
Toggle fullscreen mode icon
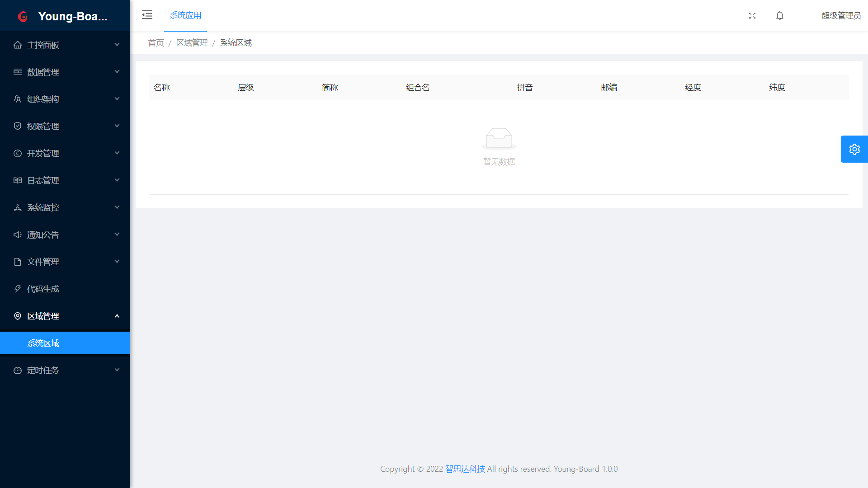[752, 15]
